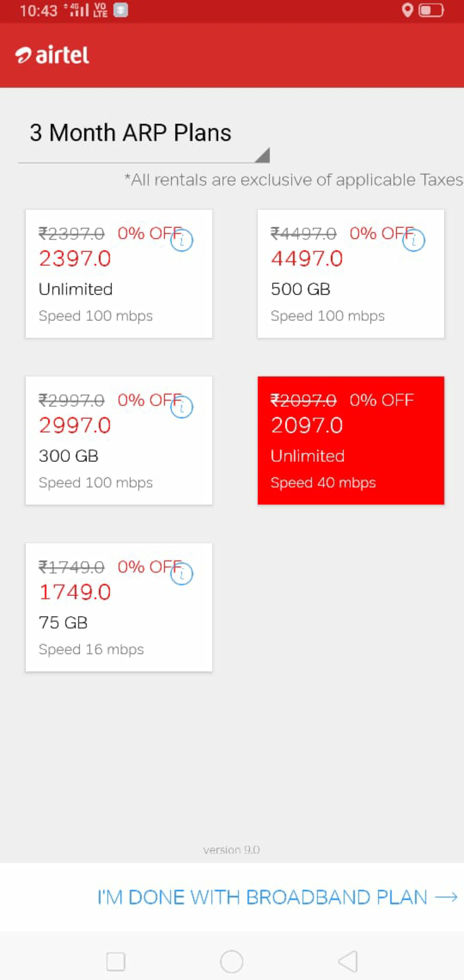Tap the info icon on 4497.0 plan

[x=413, y=240]
